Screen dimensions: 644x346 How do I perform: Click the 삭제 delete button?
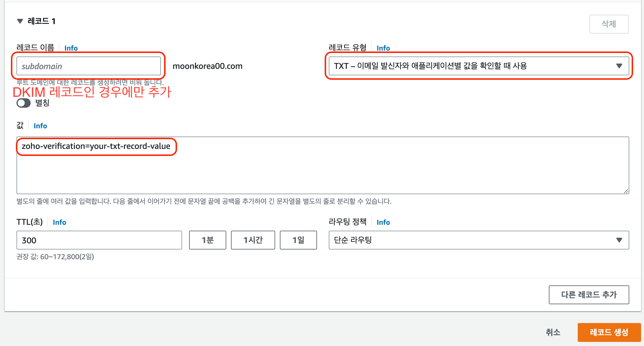click(609, 24)
